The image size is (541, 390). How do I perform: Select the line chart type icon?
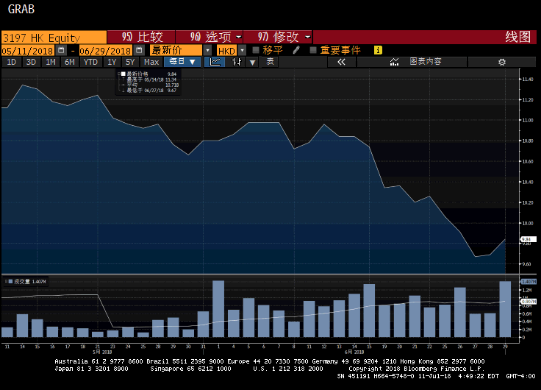[215, 62]
